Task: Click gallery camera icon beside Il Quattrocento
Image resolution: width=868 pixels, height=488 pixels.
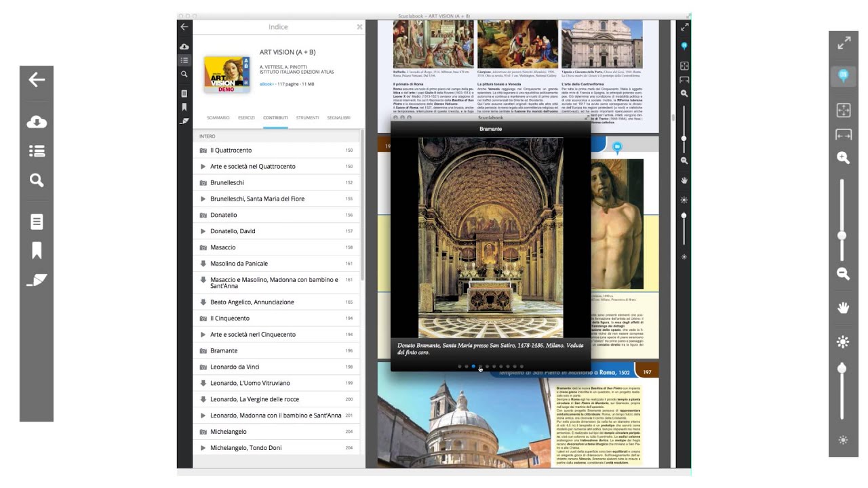Action: [x=203, y=150]
